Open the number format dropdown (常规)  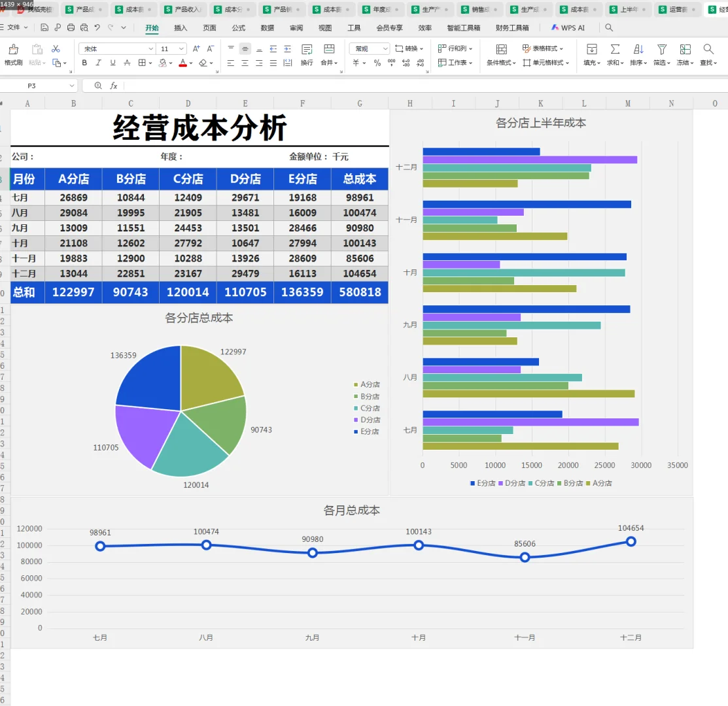[385, 49]
